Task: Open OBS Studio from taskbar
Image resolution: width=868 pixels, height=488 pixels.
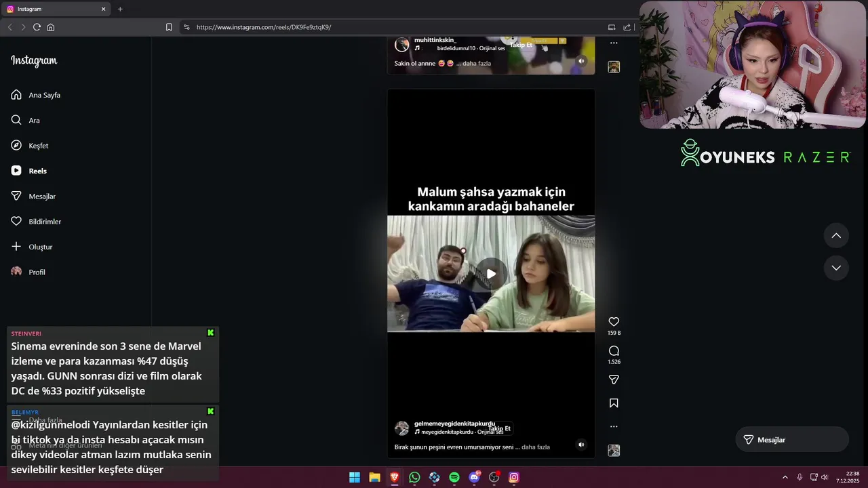Action: click(494, 477)
